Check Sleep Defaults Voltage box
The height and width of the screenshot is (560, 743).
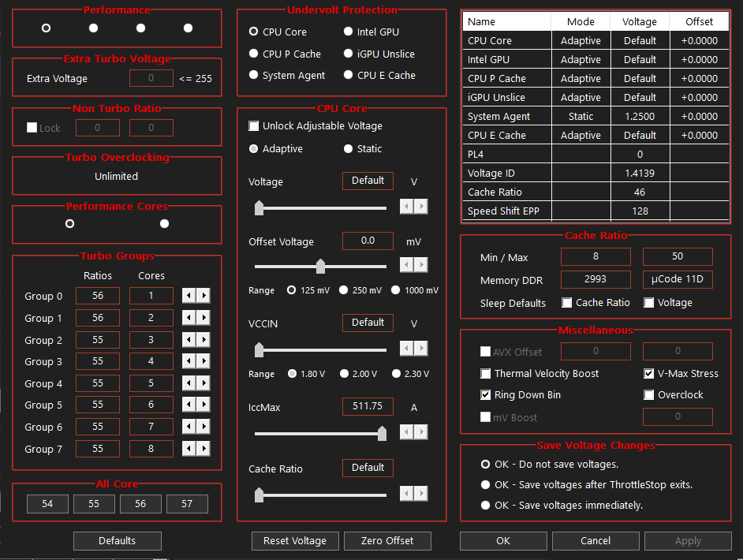tap(648, 302)
